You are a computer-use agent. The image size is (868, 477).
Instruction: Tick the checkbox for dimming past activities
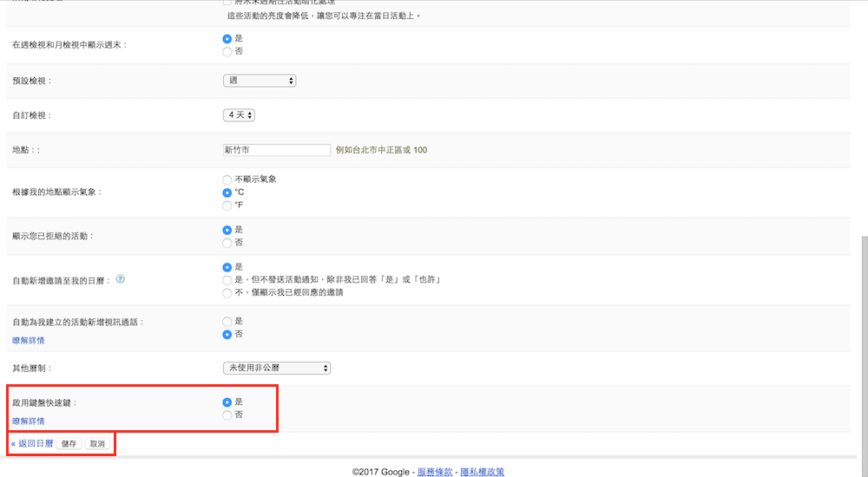coord(227,3)
